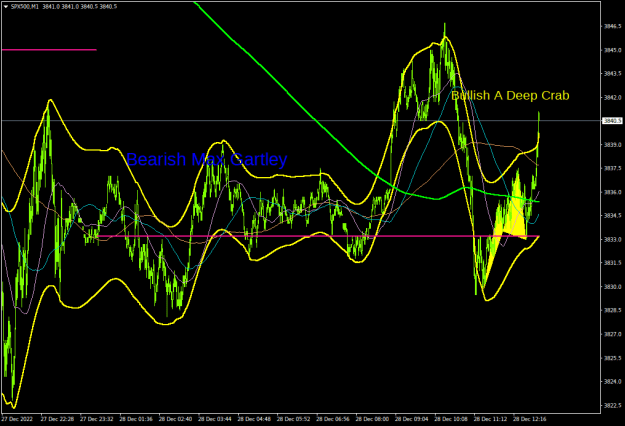This screenshot has width=625, height=426.
Task: Click the "28 Dec 10:08" time axis label
Action: click(451, 419)
